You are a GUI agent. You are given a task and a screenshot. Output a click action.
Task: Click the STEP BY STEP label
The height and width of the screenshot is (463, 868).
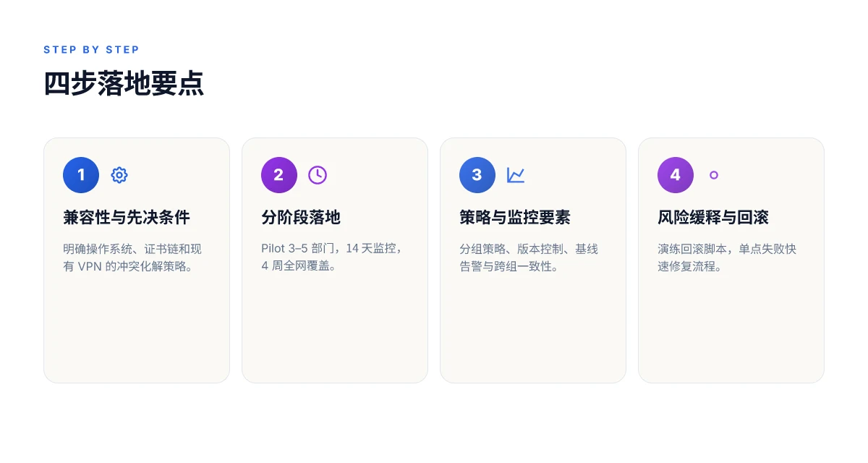click(91, 50)
